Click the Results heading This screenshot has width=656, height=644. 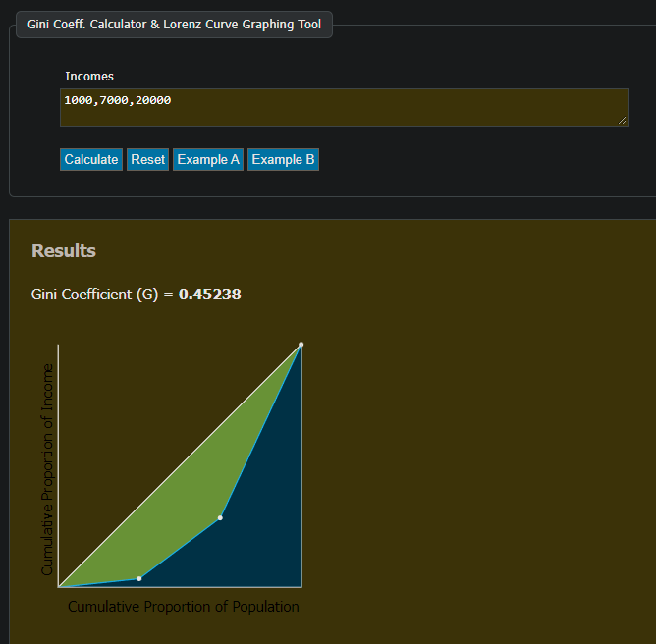coord(64,251)
